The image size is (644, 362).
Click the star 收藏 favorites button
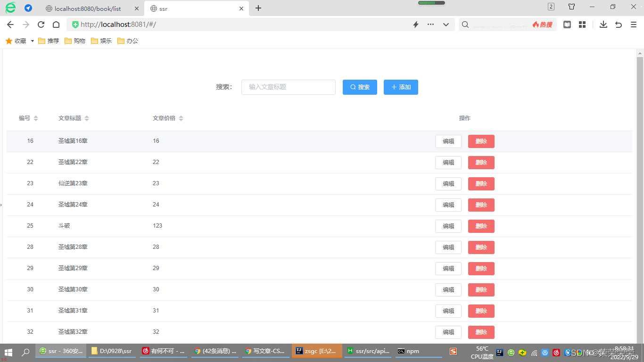[16, 41]
